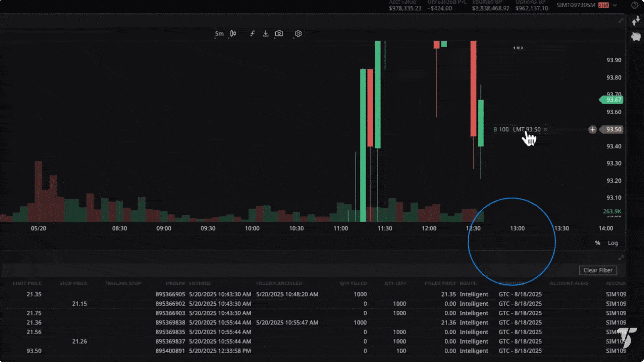Viewport: 644px width, 362px height.
Task: Toggle Log scale on chart
Action: tap(612, 243)
